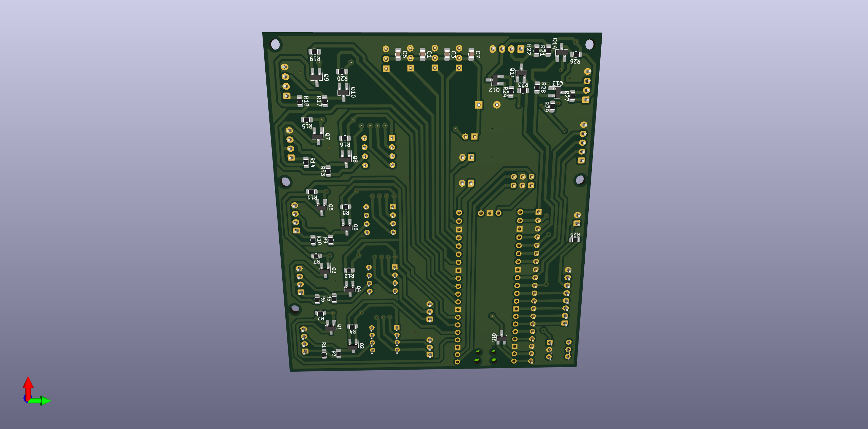Viewport: 868px width, 429px height.
Task: Select the R15 resistor label
Action: tap(307, 126)
